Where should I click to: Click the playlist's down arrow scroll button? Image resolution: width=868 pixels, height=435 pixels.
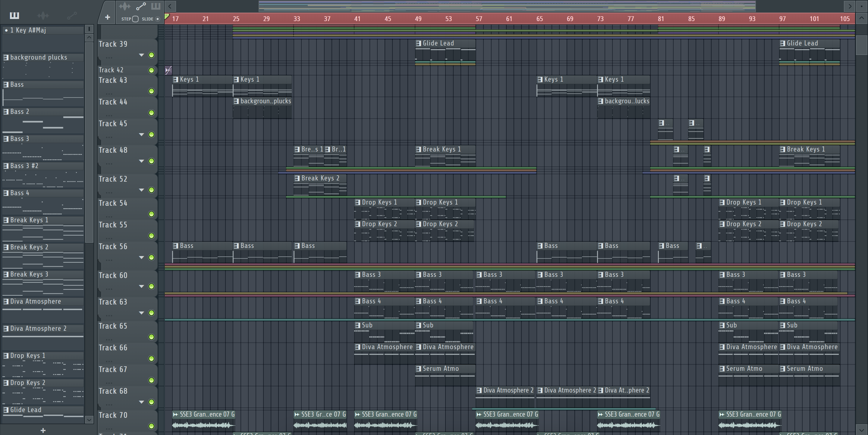[x=861, y=430]
